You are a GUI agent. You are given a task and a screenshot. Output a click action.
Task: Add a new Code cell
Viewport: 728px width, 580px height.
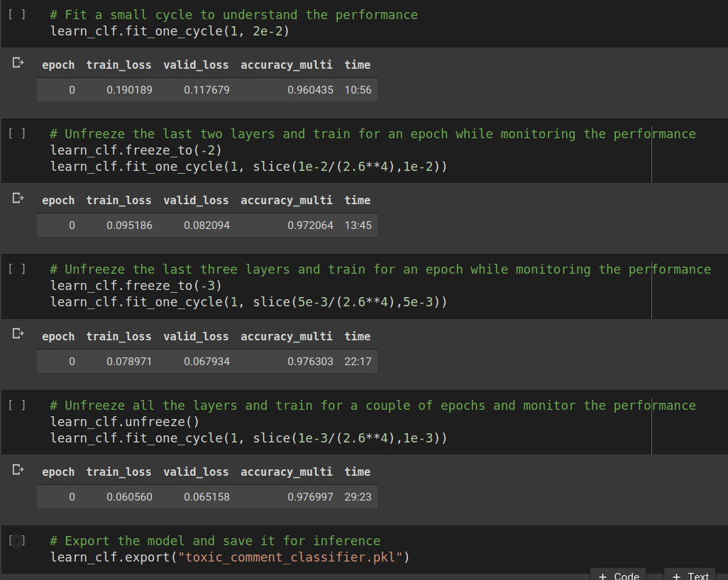tap(619, 575)
